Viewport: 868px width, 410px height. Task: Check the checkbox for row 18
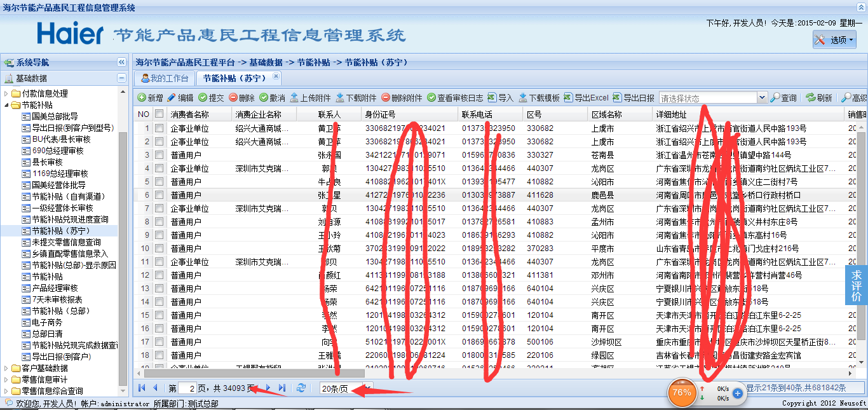click(x=159, y=355)
